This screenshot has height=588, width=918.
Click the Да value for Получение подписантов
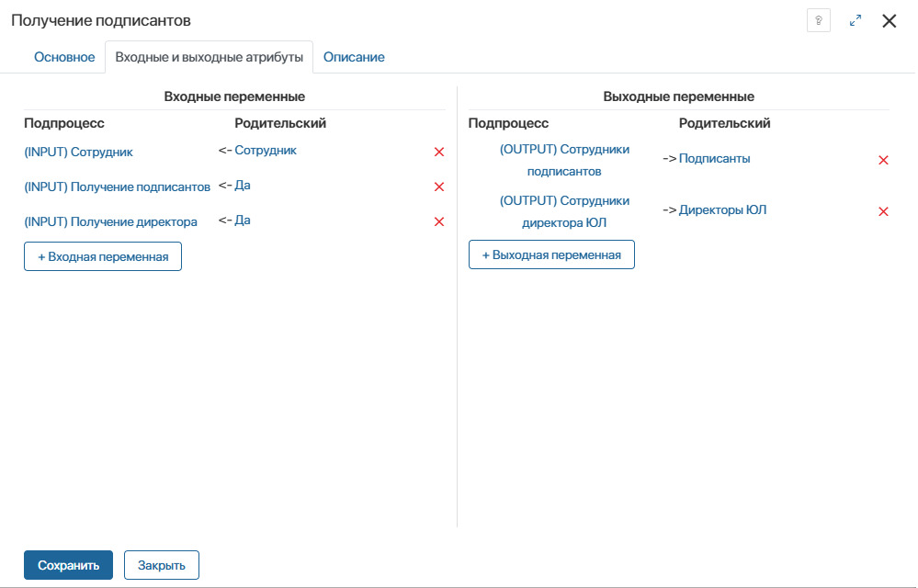[x=243, y=185]
